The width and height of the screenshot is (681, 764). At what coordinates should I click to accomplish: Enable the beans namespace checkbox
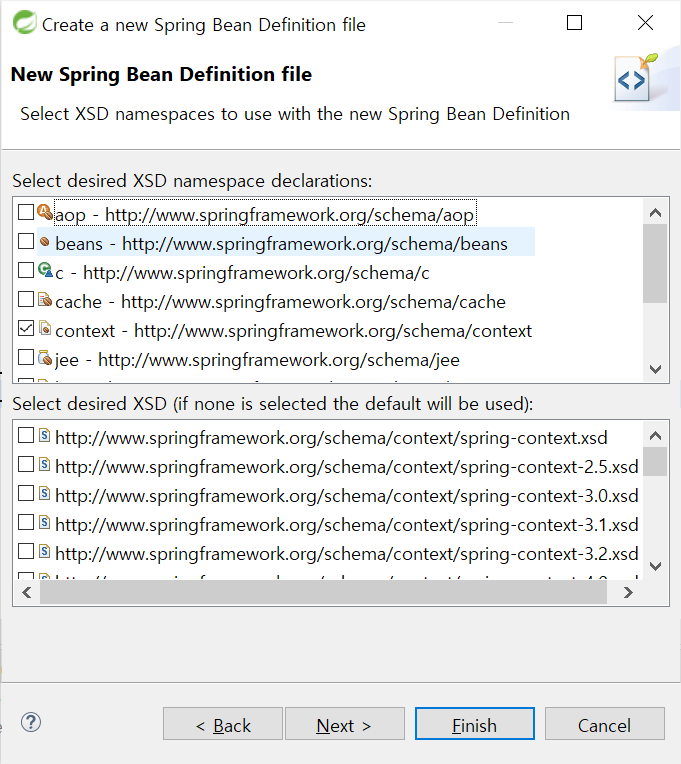click(x=26, y=241)
